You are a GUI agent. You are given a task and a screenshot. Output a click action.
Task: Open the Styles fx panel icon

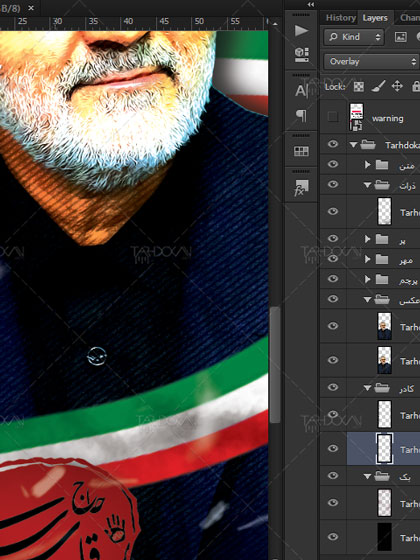pyautogui.click(x=301, y=188)
